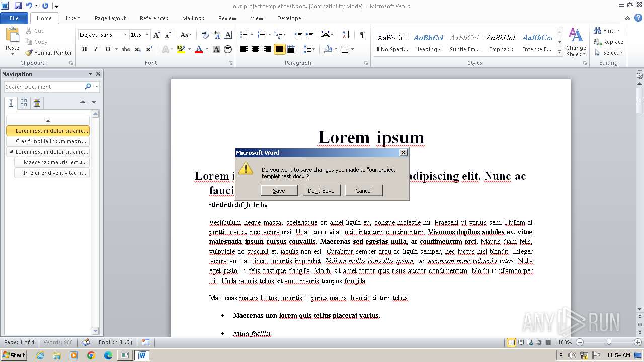Viewport: 644px width, 362px height.
Task: Click the Grow Font icon
Action: pyautogui.click(x=157, y=35)
